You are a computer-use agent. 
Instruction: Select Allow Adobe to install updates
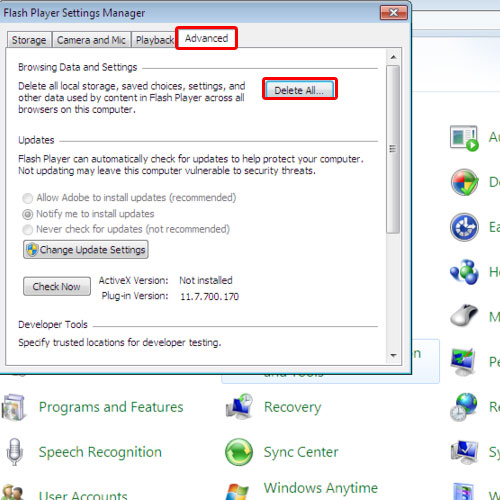pos(28,198)
